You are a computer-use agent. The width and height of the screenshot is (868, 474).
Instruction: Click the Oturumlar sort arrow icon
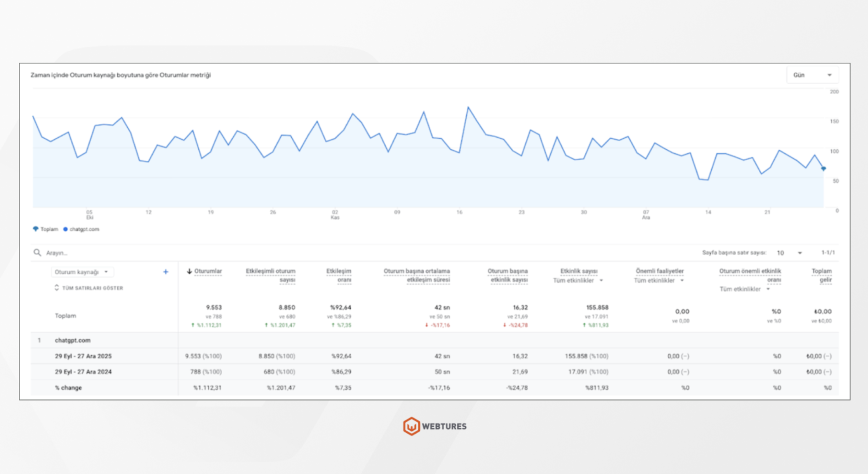point(189,271)
